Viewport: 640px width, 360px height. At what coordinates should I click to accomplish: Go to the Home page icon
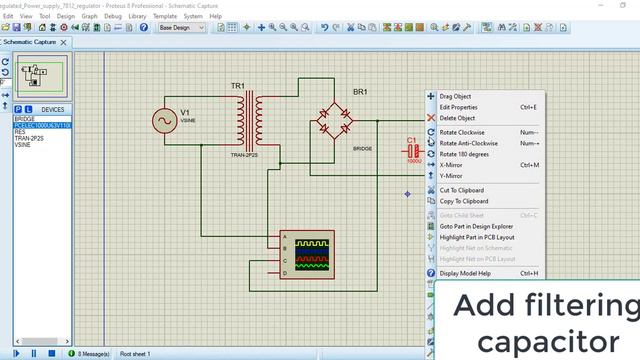(42, 27)
